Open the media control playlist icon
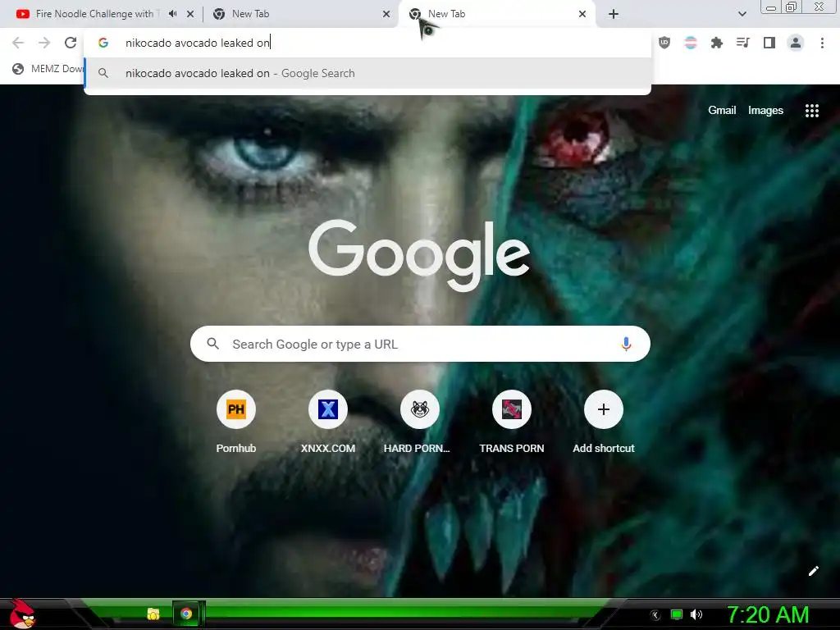The image size is (840, 630). click(743, 43)
